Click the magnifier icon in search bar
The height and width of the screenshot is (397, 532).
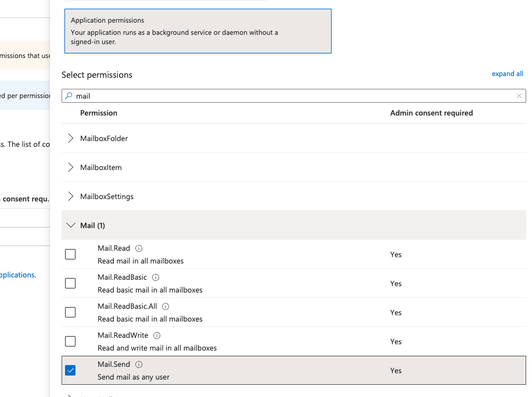pos(69,95)
